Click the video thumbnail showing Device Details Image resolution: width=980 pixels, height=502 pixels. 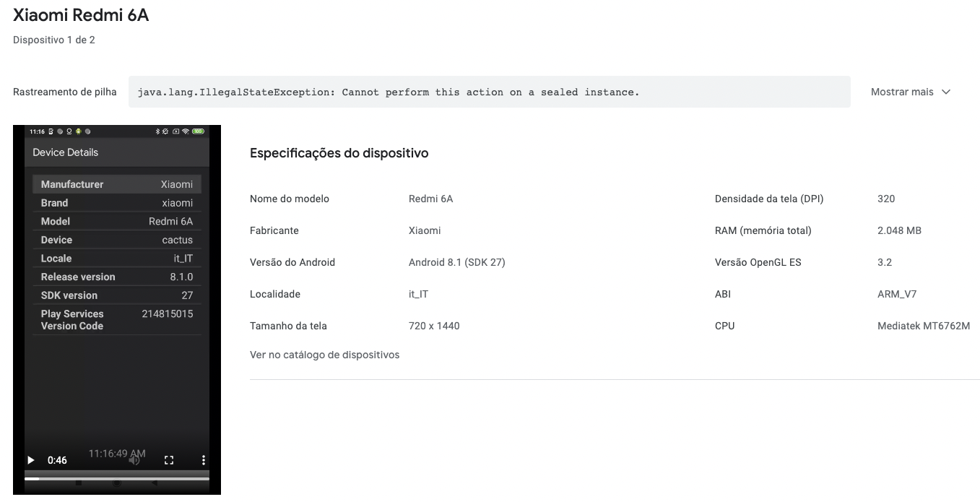tap(117, 289)
